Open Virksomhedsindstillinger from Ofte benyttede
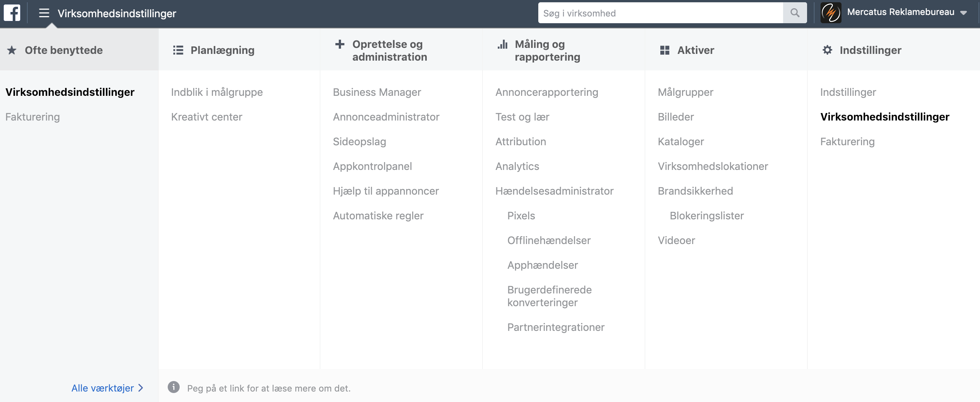The width and height of the screenshot is (980, 402). [x=70, y=92]
